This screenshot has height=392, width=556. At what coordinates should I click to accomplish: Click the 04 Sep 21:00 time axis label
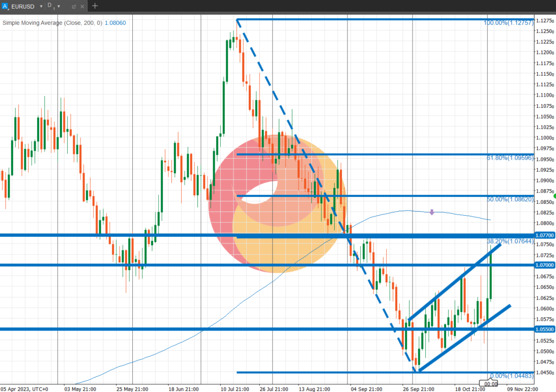[x=366, y=389]
